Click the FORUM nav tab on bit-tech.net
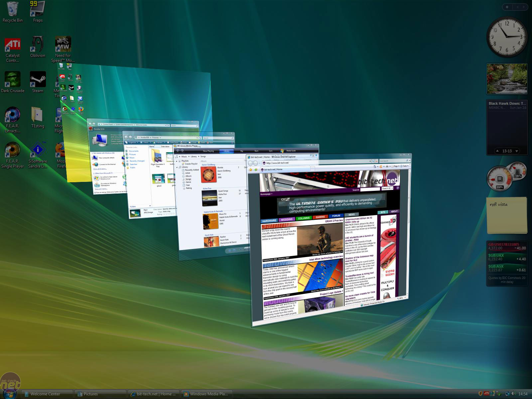The width and height of the screenshot is (532, 399). click(x=336, y=215)
